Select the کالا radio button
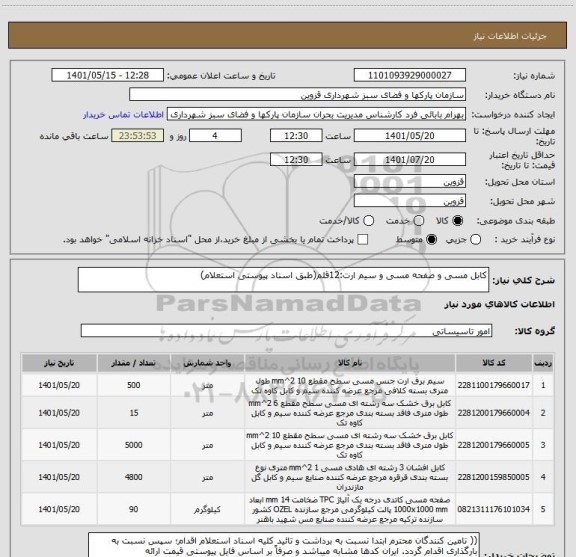Screen dimensions: 576x557 click(458, 221)
